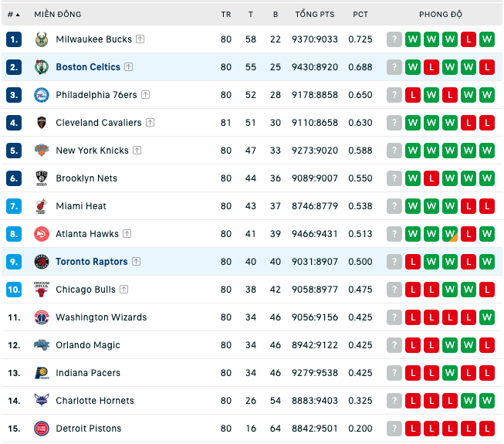Click the arrow icon next to Atlanta Hawks
This screenshot has height=444, width=504.
click(x=127, y=234)
